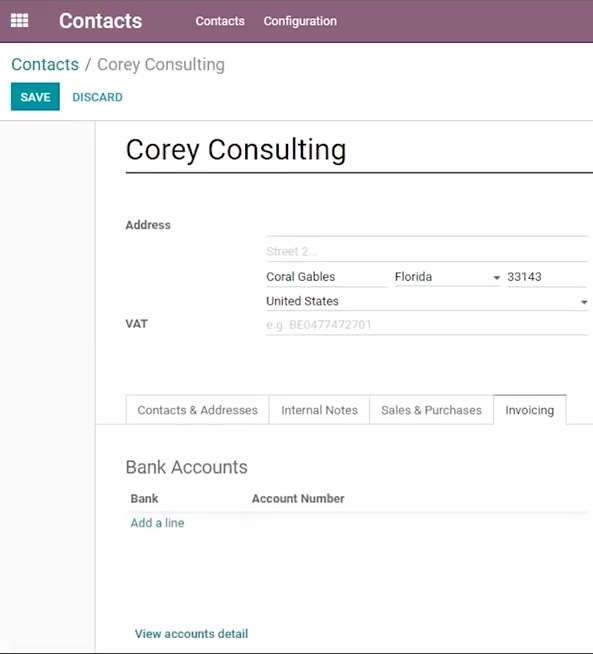Edit the Corey Consulting name field

[x=359, y=151]
